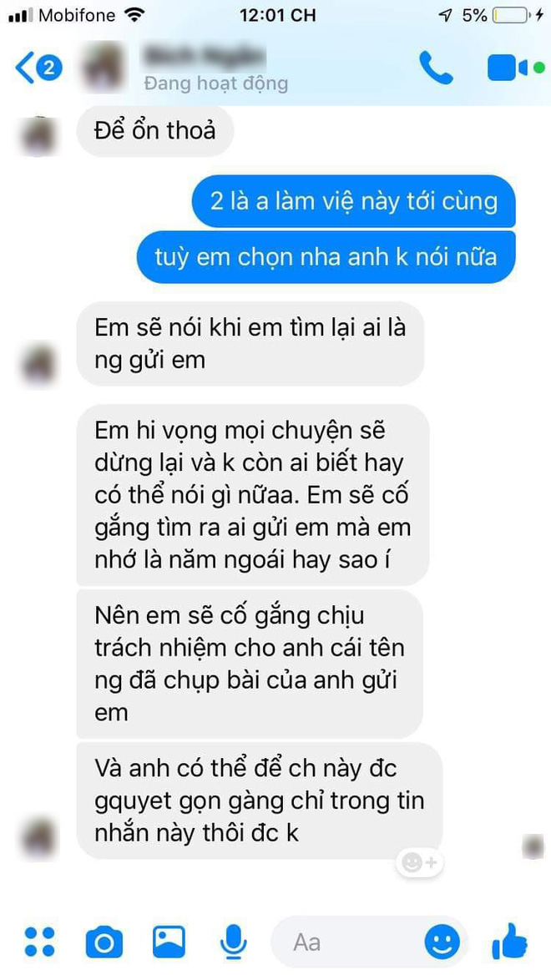551x980 pixels.
Task: Send a thumbs-up like
Action: [x=510, y=942]
